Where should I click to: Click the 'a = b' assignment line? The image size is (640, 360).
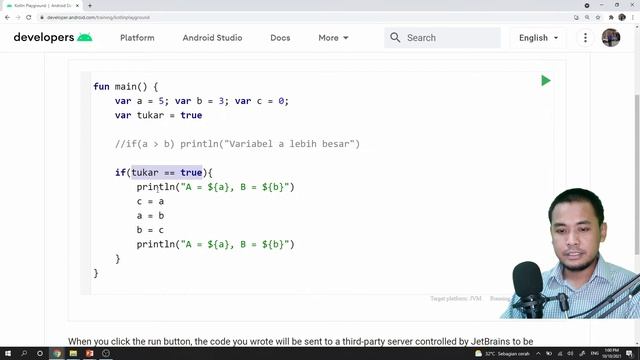150,216
